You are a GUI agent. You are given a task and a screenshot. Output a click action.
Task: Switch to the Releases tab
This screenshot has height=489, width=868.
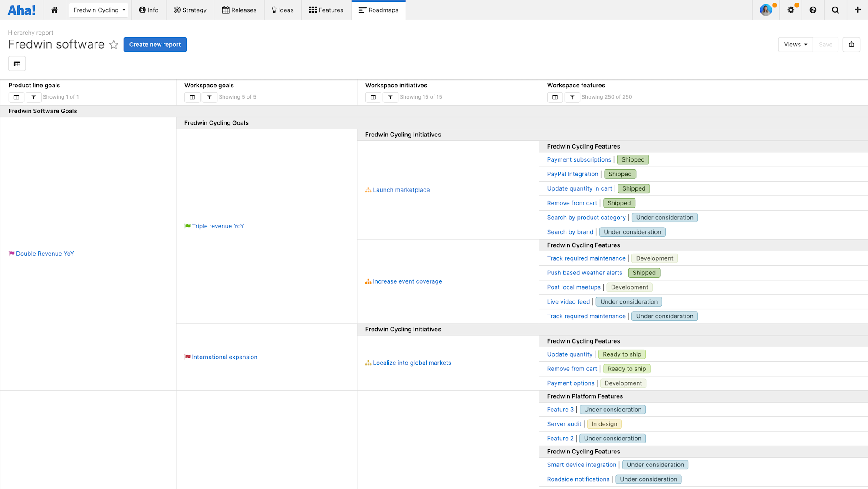pos(239,10)
